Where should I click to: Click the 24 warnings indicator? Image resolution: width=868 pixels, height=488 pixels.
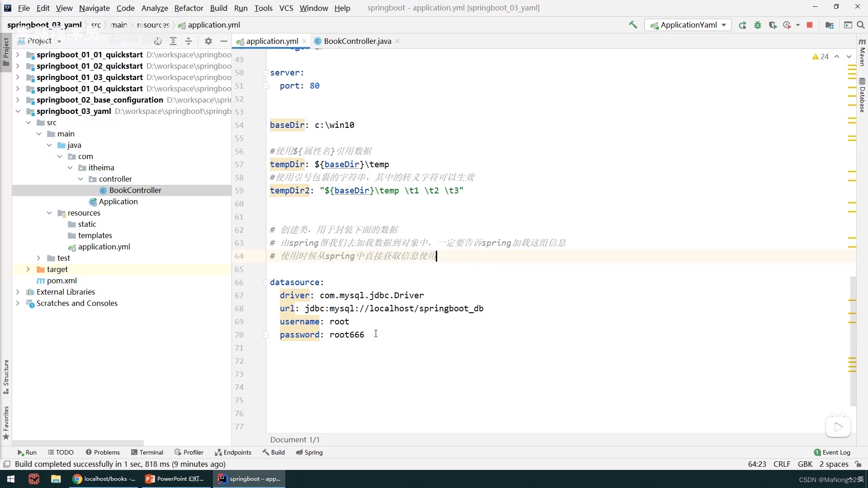pos(821,56)
